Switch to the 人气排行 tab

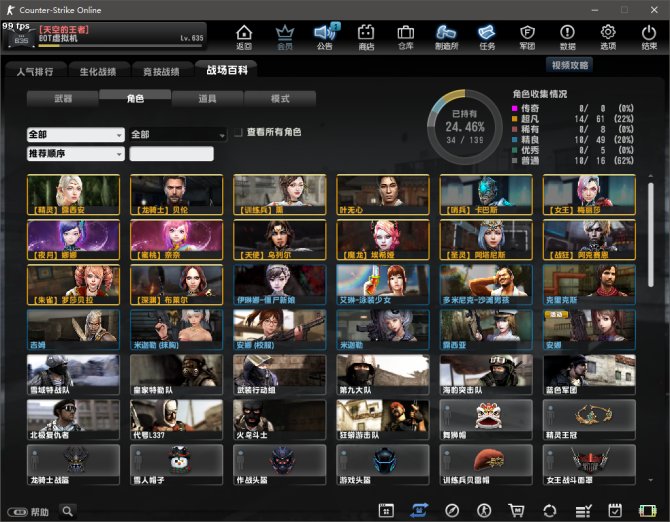tap(35, 72)
